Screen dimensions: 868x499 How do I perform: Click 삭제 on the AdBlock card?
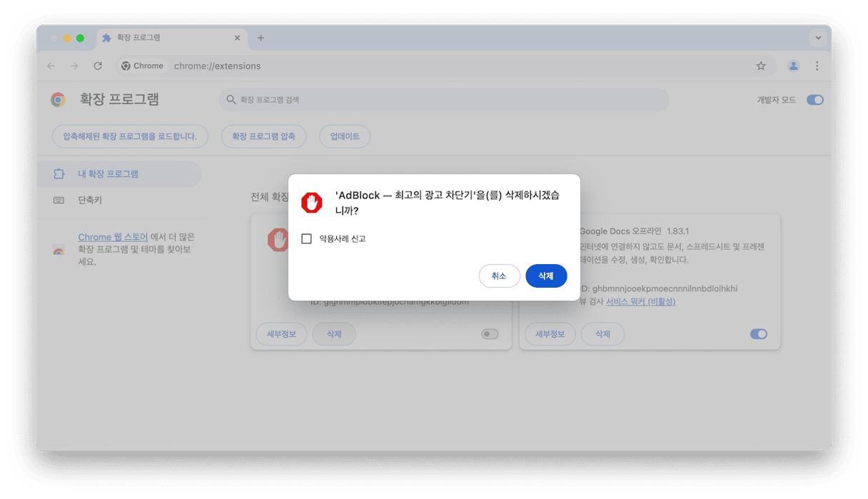point(334,334)
